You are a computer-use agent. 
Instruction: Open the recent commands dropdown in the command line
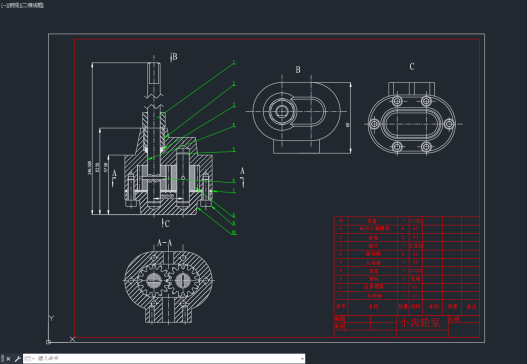pos(30,359)
